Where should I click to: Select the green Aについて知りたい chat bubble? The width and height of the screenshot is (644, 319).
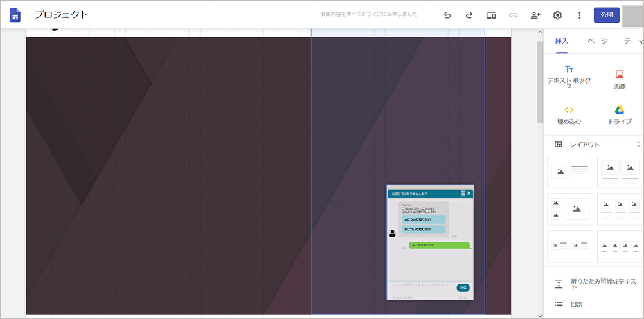pyautogui.click(x=439, y=246)
